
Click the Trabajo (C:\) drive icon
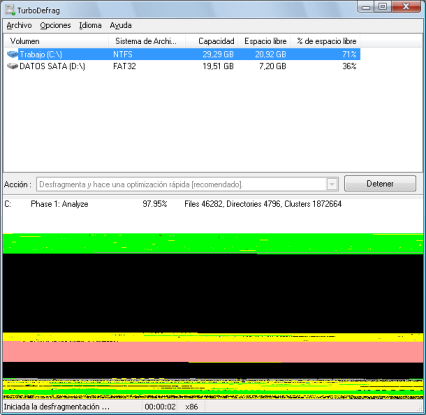(x=12, y=54)
